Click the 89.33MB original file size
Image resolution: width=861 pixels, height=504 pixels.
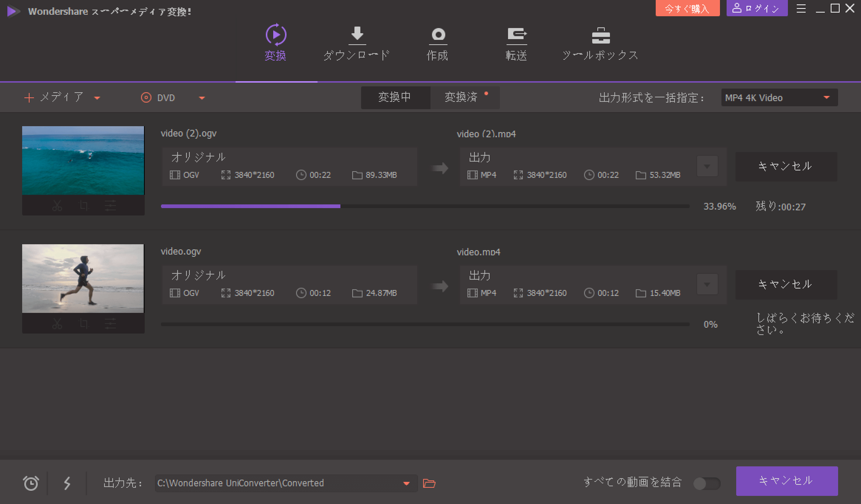point(381,175)
